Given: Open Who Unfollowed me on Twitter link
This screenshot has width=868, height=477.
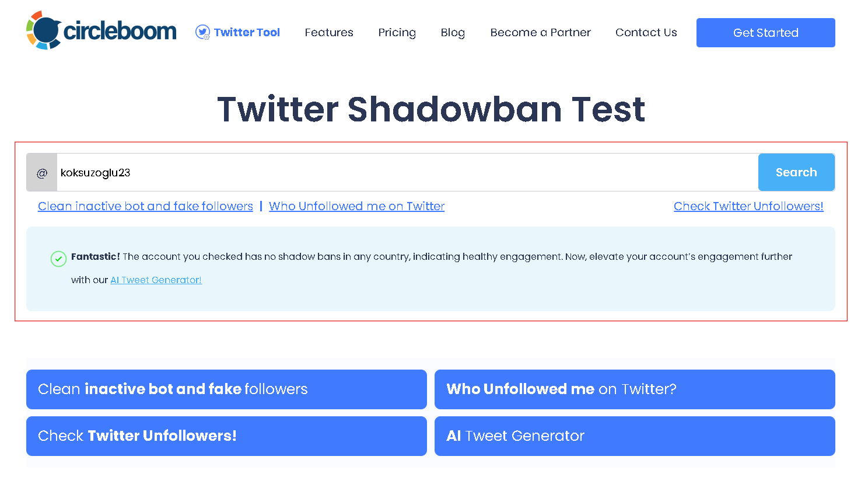Looking at the screenshot, I should pyautogui.click(x=356, y=206).
